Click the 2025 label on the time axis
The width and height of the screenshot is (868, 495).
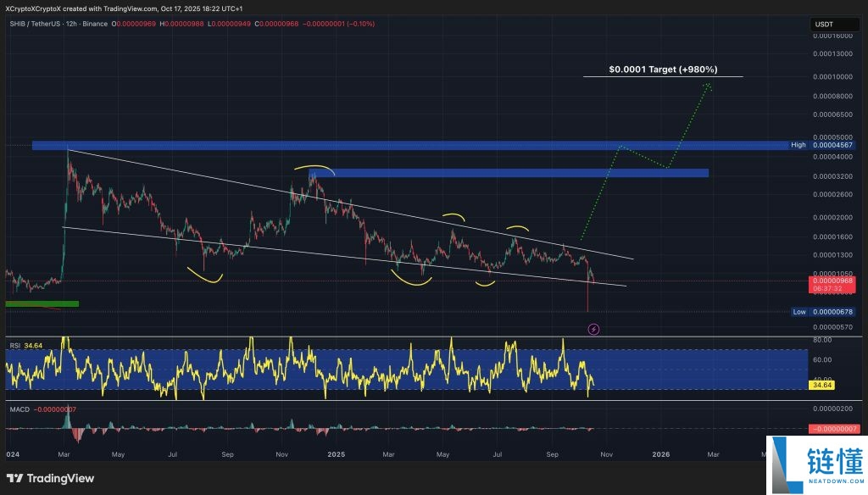point(337,454)
